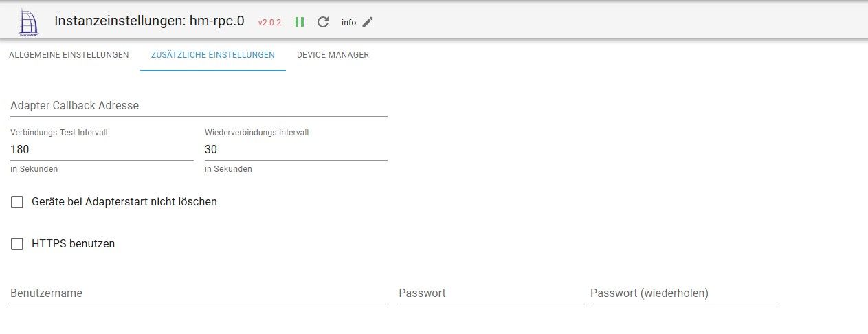Click the 'Geräte bei Adapterstart nicht löschen' label text
Image resolution: width=868 pixels, height=334 pixels.
[124, 202]
